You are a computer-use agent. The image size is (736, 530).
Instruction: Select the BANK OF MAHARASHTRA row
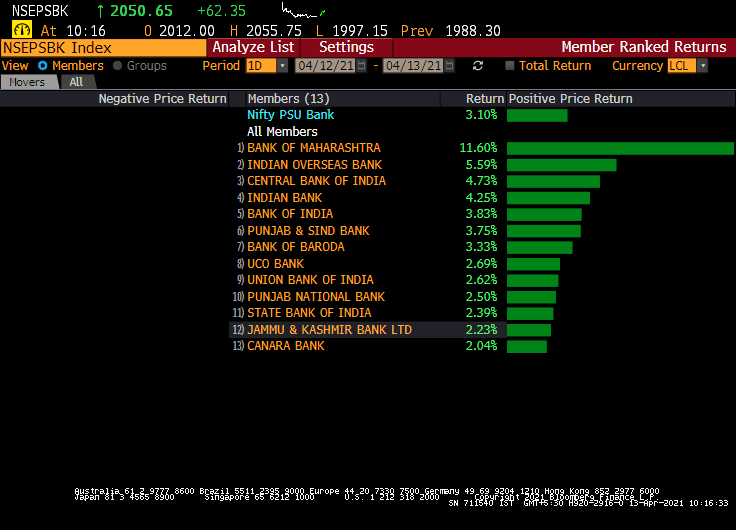pos(313,148)
